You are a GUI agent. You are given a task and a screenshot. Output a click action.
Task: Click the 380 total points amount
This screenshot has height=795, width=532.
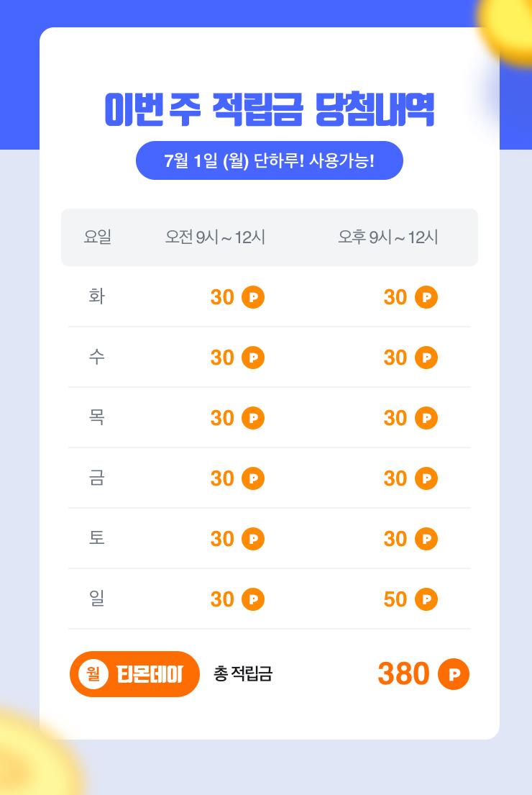pos(403,674)
